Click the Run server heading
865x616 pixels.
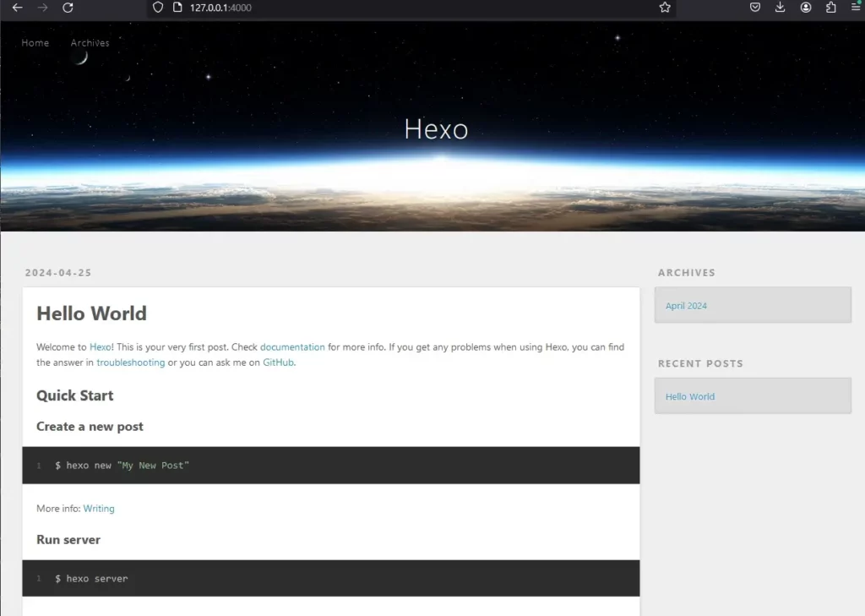[x=68, y=540]
